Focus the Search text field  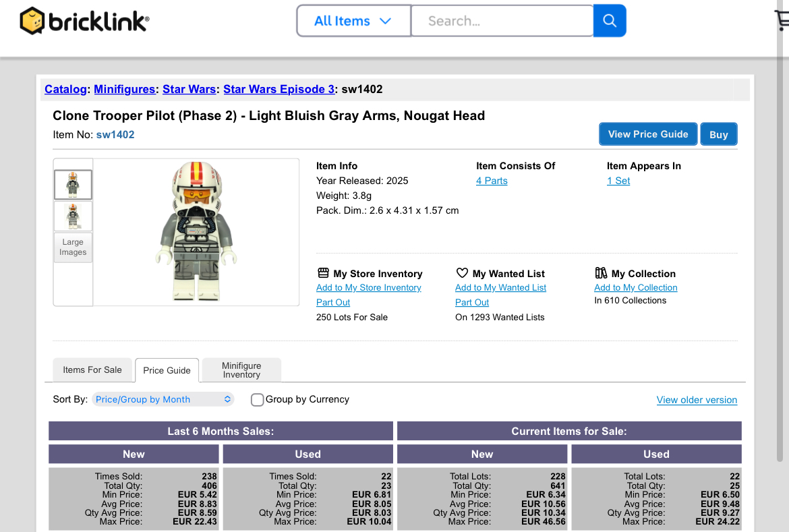coord(502,21)
